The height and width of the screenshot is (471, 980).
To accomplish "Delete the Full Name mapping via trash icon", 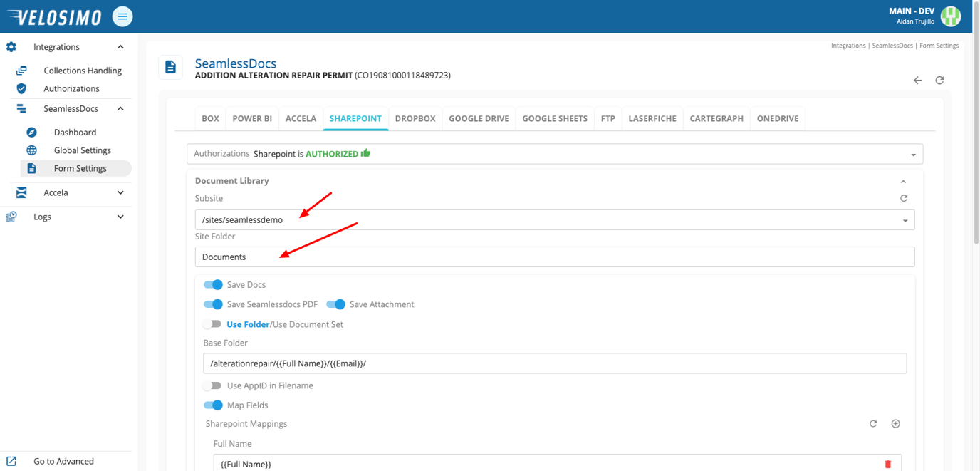I will 887,463.
